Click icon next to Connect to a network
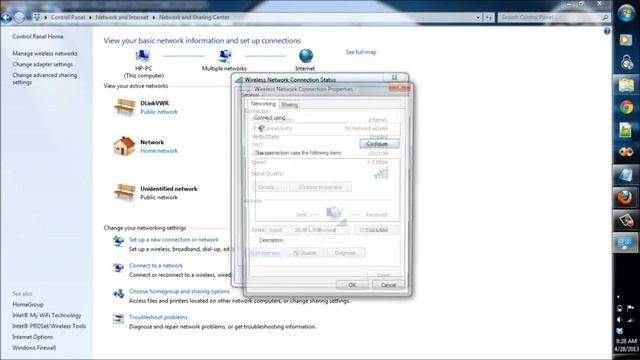 point(118,267)
